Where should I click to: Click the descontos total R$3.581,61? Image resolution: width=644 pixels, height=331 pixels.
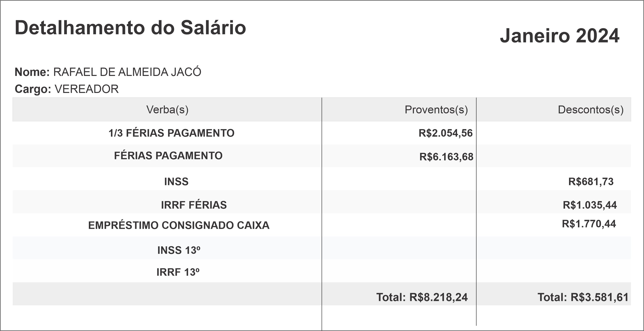[x=583, y=297]
